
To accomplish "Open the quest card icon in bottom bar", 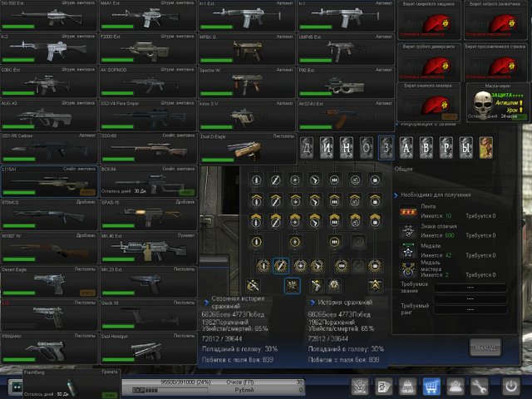I will [383, 387].
